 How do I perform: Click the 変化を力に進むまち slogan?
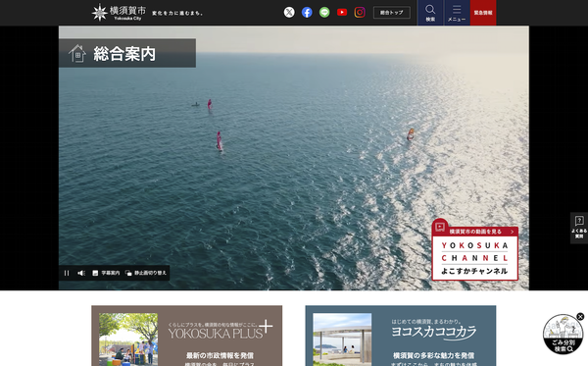point(177,13)
